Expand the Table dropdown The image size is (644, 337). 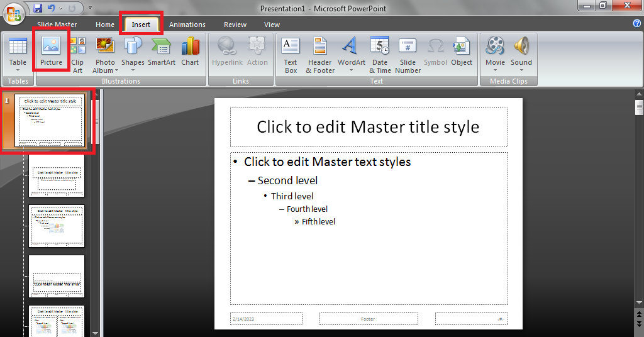[18, 70]
